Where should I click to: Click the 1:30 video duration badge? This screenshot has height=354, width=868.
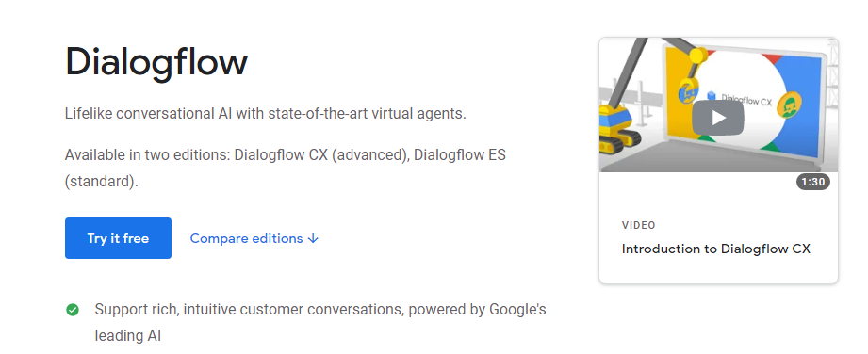(813, 182)
